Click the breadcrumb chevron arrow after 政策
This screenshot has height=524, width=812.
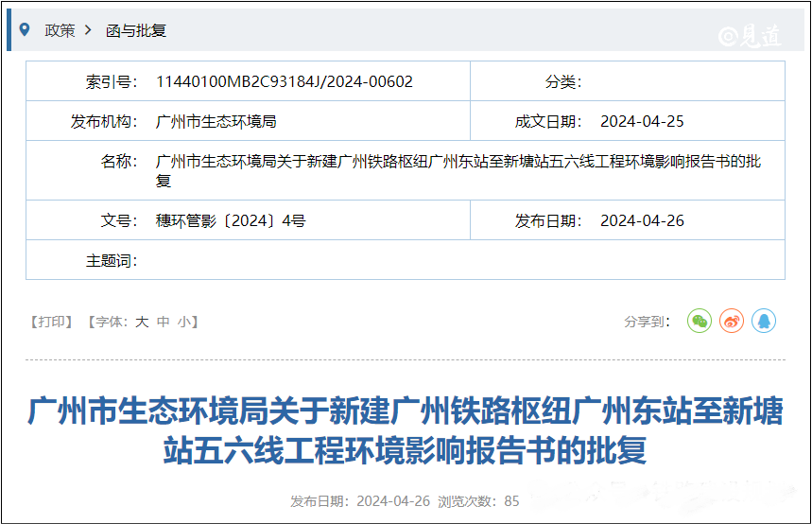coord(88,30)
